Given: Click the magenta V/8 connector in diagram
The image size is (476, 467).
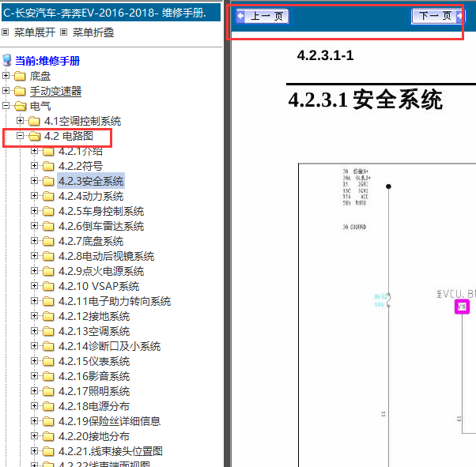Looking at the screenshot, I should pos(462,307).
